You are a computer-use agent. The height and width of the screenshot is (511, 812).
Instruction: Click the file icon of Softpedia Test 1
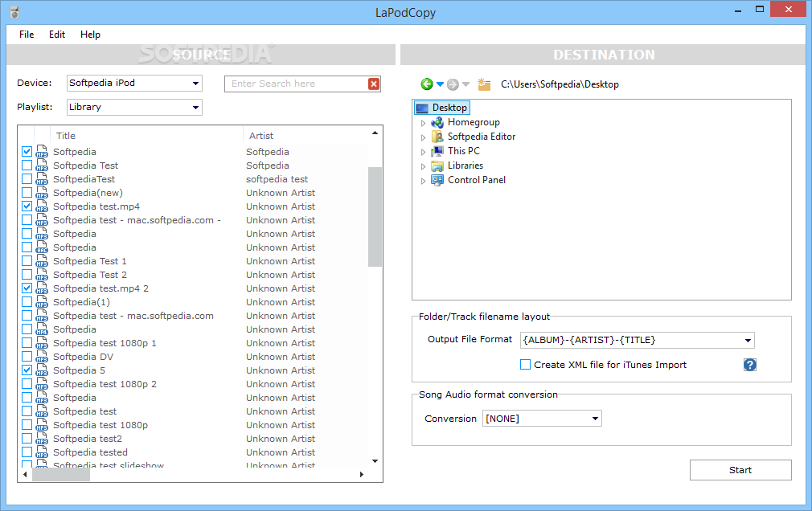(x=42, y=261)
